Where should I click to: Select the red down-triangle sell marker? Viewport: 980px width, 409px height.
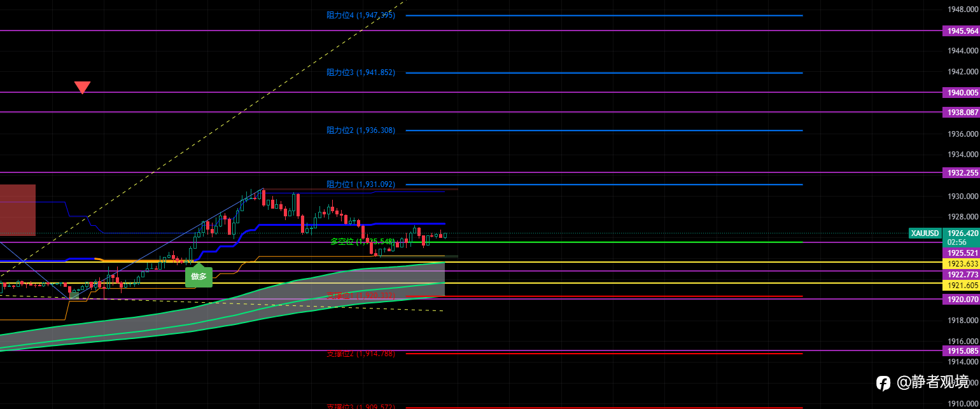pyautogui.click(x=82, y=88)
